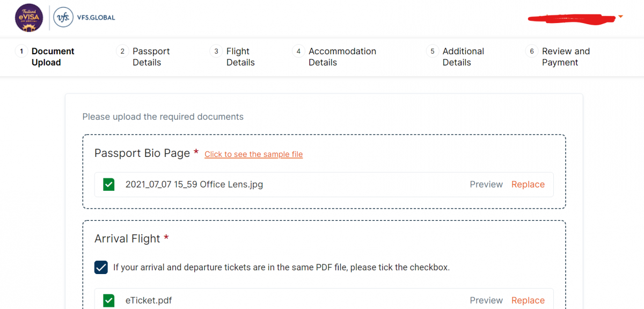Click the VFS Global logo
Screen dimensions: 644x309
point(84,18)
